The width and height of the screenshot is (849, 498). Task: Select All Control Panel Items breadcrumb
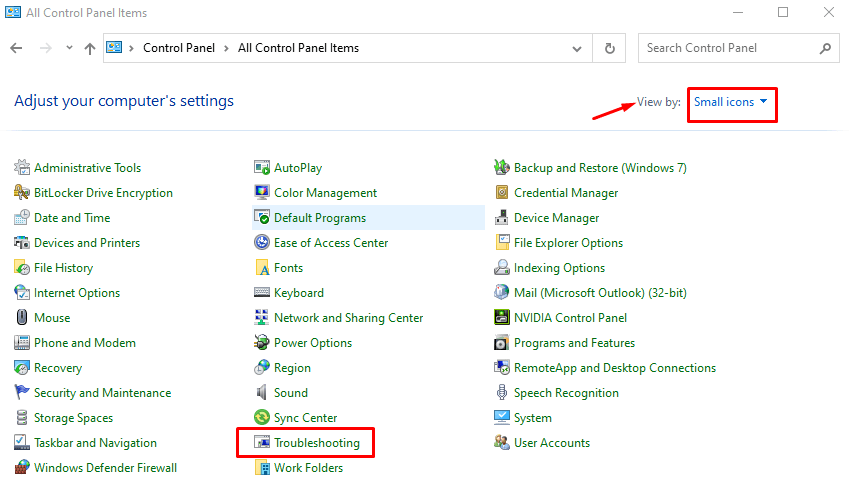[298, 48]
